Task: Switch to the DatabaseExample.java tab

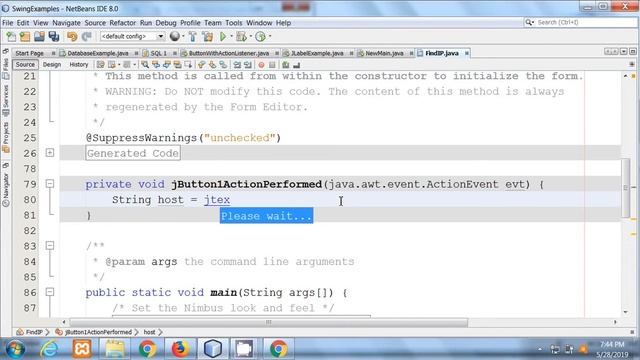Action: coord(98,53)
